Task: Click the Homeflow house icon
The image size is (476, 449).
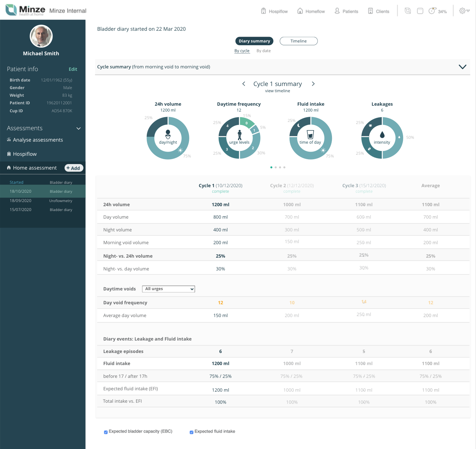Action: tap(300, 11)
